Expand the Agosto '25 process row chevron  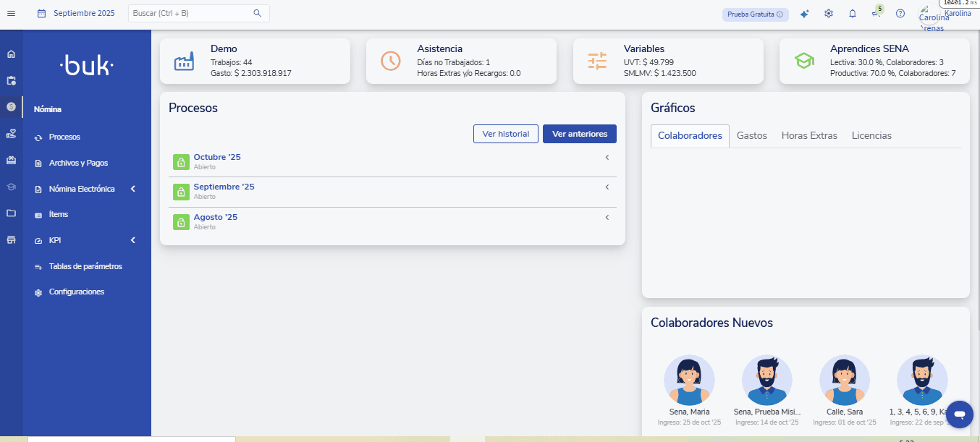tap(607, 217)
